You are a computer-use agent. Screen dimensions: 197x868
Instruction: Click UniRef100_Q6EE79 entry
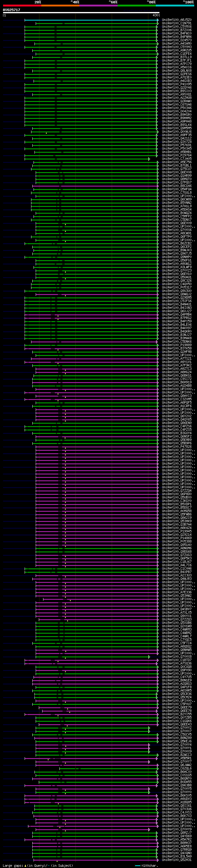[x=176, y=707]
